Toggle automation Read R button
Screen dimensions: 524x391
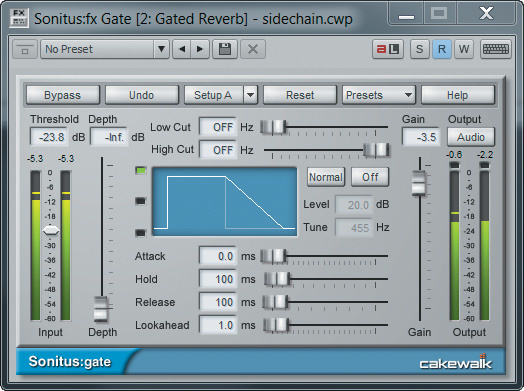coord(442,49)
